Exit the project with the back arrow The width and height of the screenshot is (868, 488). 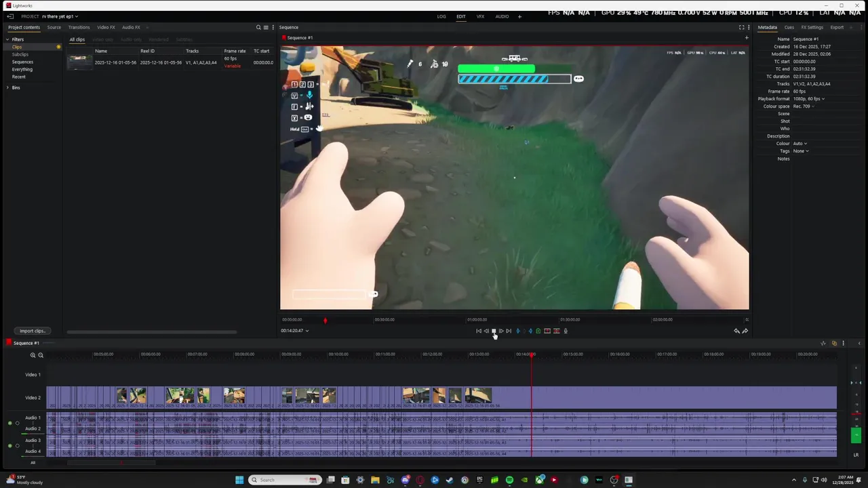pos(10,16)
